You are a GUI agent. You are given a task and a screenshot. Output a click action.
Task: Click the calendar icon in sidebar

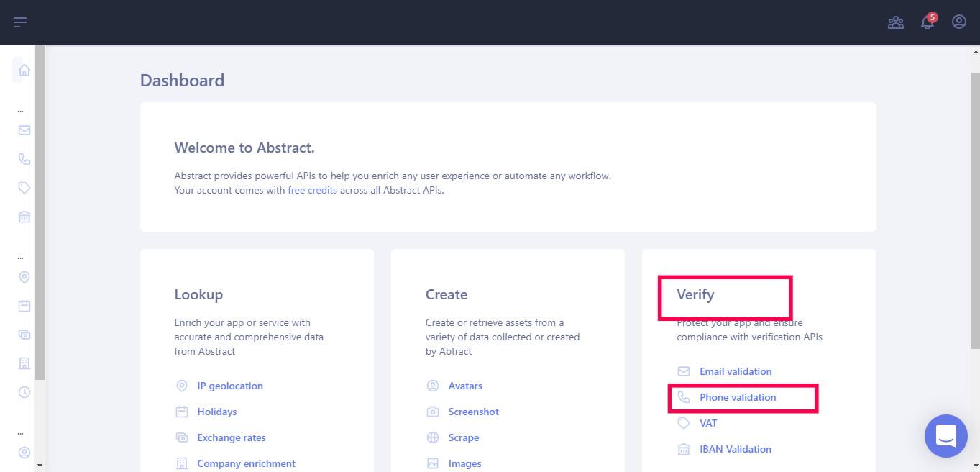(x=24, y=306)
